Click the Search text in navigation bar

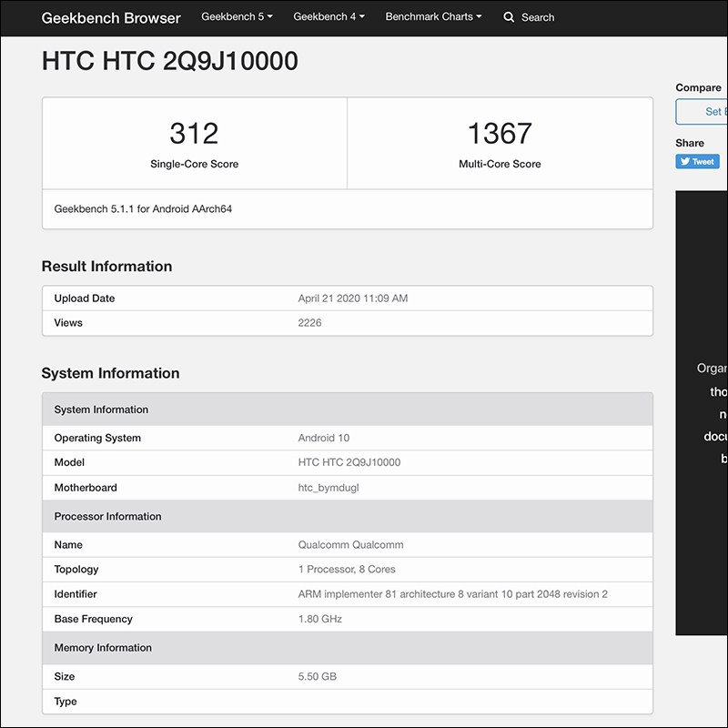click(538, 17)
